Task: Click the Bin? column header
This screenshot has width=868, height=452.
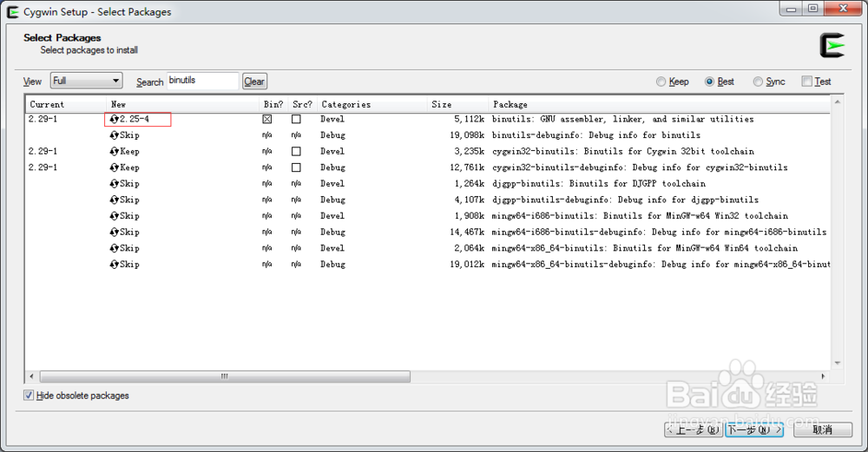Action: [x=273, y=104]
